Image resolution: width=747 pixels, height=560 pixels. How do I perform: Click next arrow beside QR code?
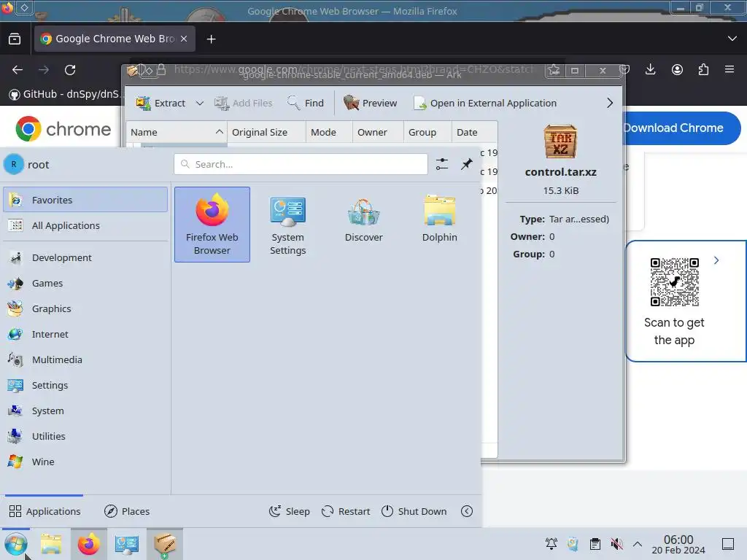click(x=716, y=260)
